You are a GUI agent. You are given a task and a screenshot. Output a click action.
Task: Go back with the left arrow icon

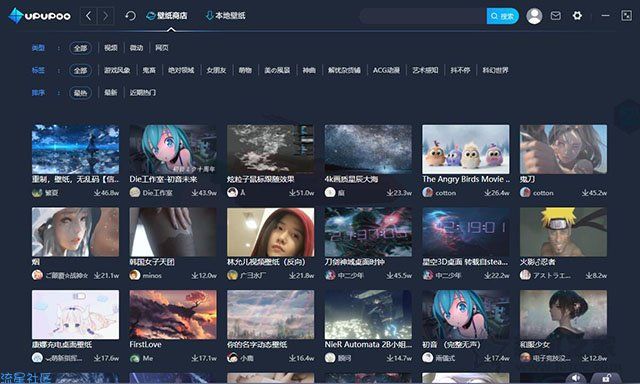coord(89,16)
